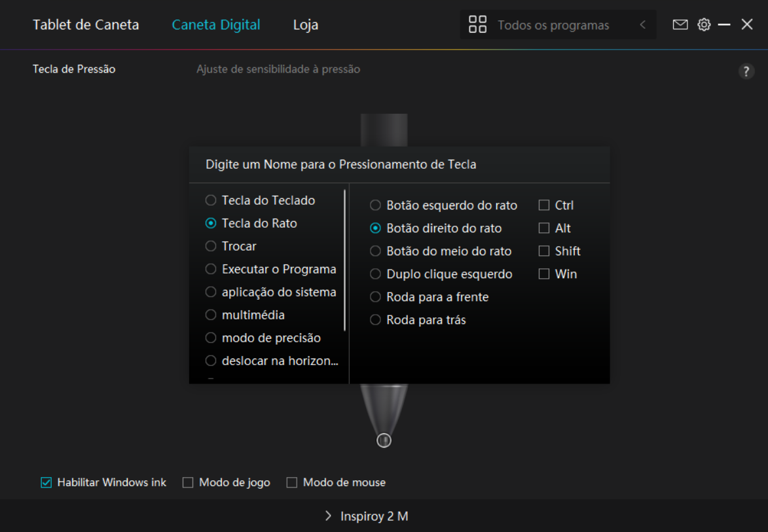This screenshot has width=768, height=532.
Task: Expand the Inspiroy 2 M device selector
Action: coord(366,516)
